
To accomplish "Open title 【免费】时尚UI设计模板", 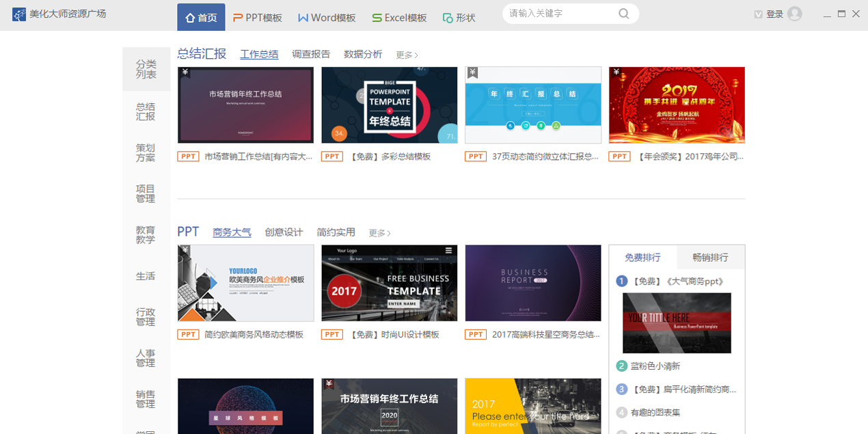I will pos(394,335).
